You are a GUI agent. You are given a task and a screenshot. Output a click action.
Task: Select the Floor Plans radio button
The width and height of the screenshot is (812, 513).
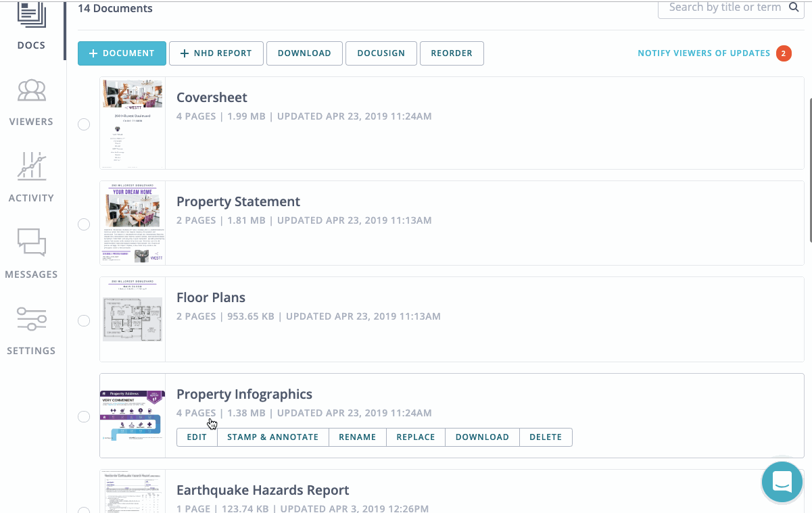click(x=84, y=320)
